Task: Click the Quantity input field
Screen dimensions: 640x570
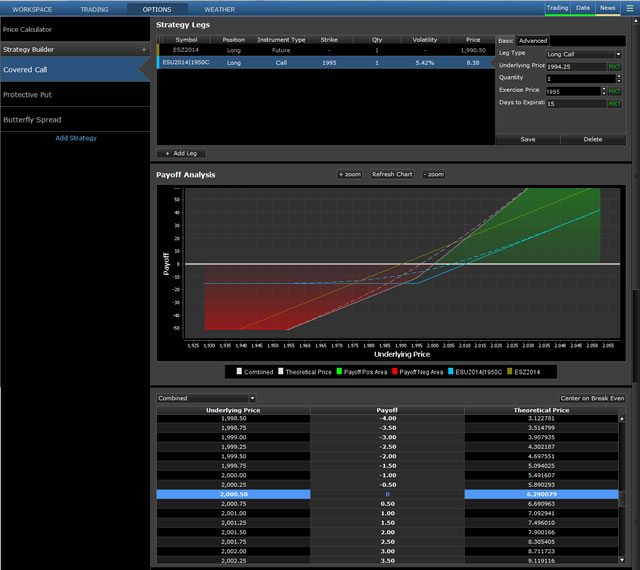Action: [581, 79]
